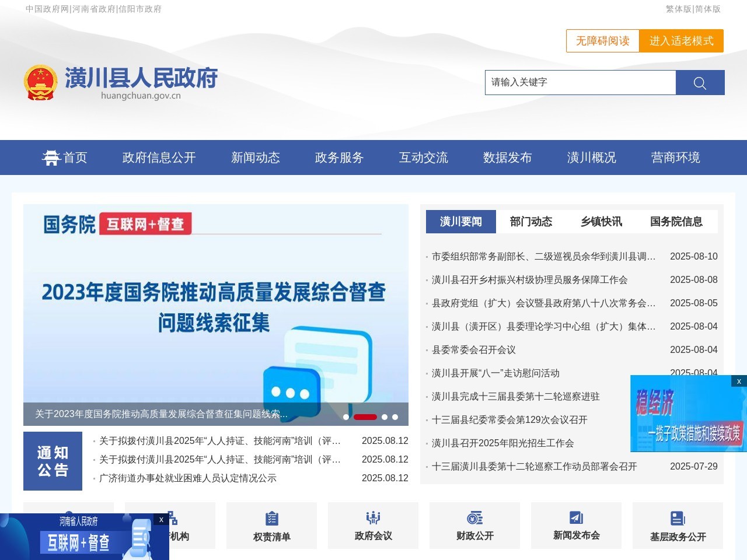
Task: Click 进入适老模式 button
Action: 681,41
